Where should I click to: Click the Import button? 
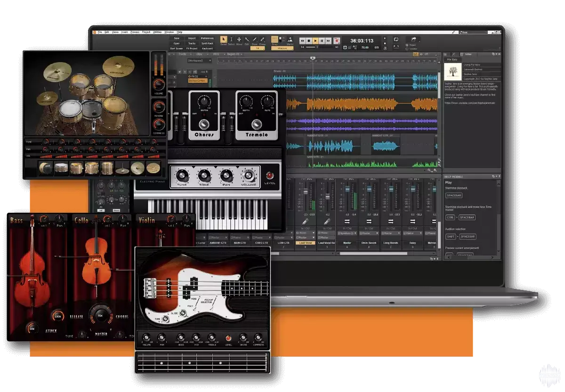point(192,38)
